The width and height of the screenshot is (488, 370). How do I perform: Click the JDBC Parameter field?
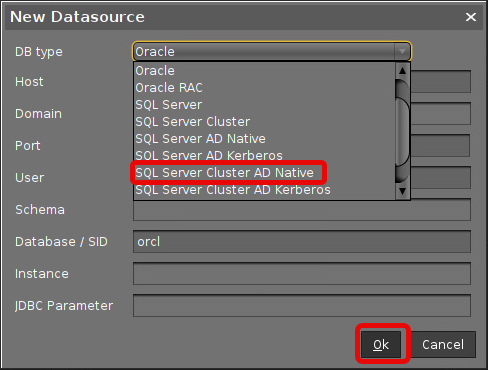(x=302, y=305)
